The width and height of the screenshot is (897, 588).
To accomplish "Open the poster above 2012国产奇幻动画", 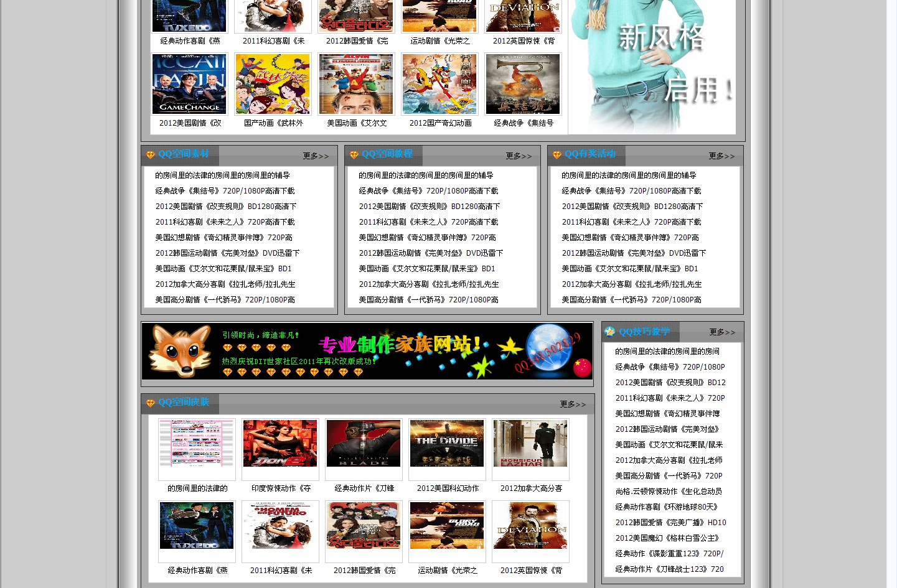I will 439,84.
